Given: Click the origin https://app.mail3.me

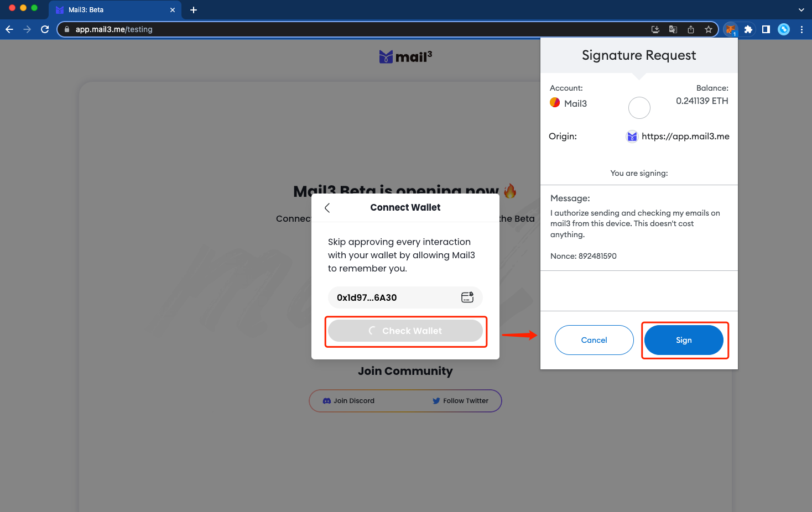Looking at the screenshot, I should 685,136.
